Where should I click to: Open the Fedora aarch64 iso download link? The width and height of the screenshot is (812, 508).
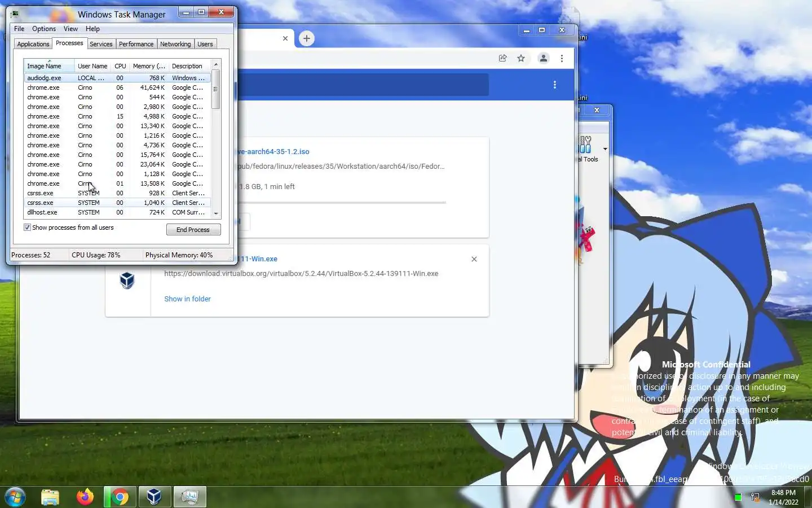pos(273,152)
